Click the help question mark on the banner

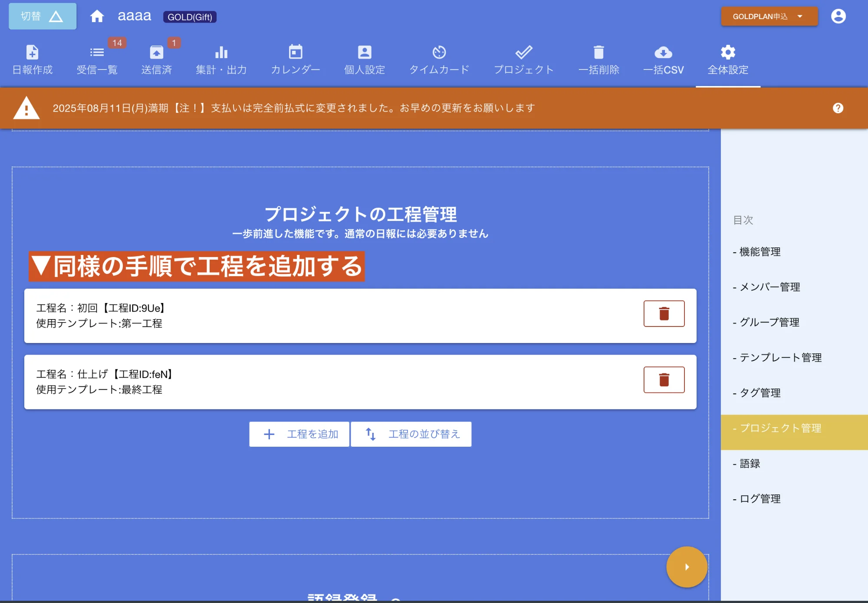tap(838, 108)
